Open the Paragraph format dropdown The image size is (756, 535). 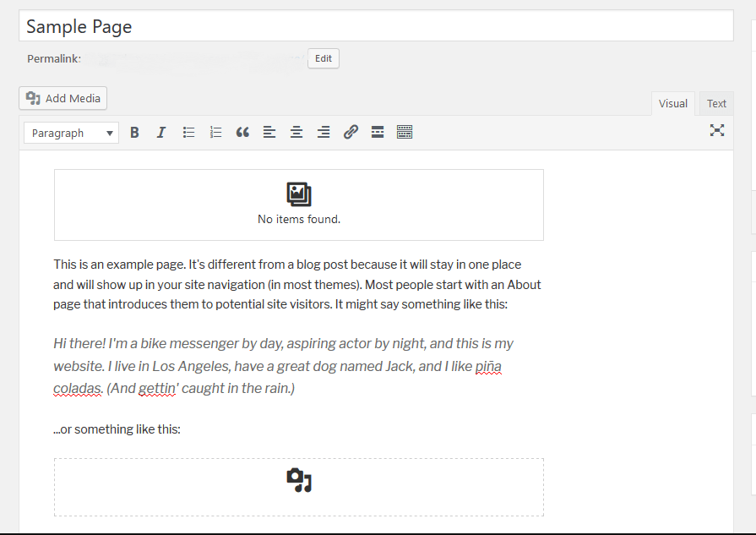[72, 133]
